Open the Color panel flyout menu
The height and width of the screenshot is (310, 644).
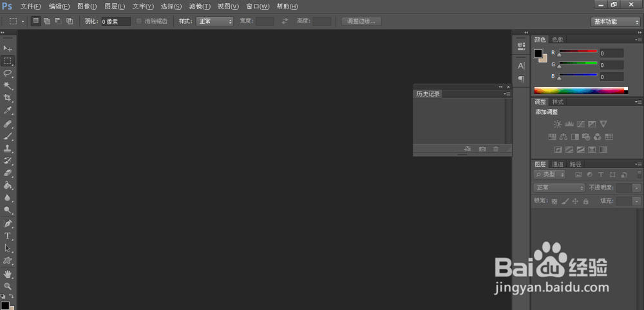(638, 39)
